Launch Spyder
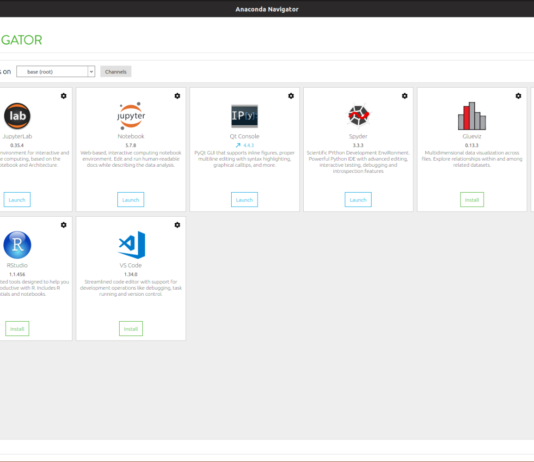This screenshot has height=462, width=534. pyautogui.click(x=358, y=200)
